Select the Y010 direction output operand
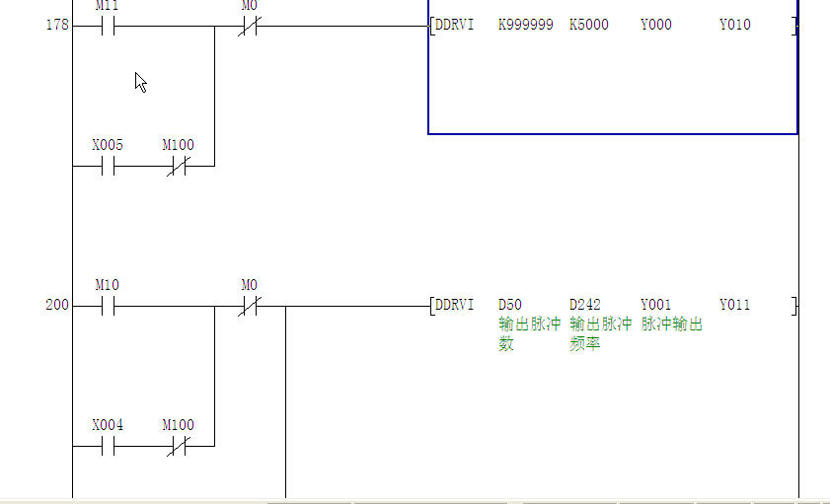 point(734,26)
